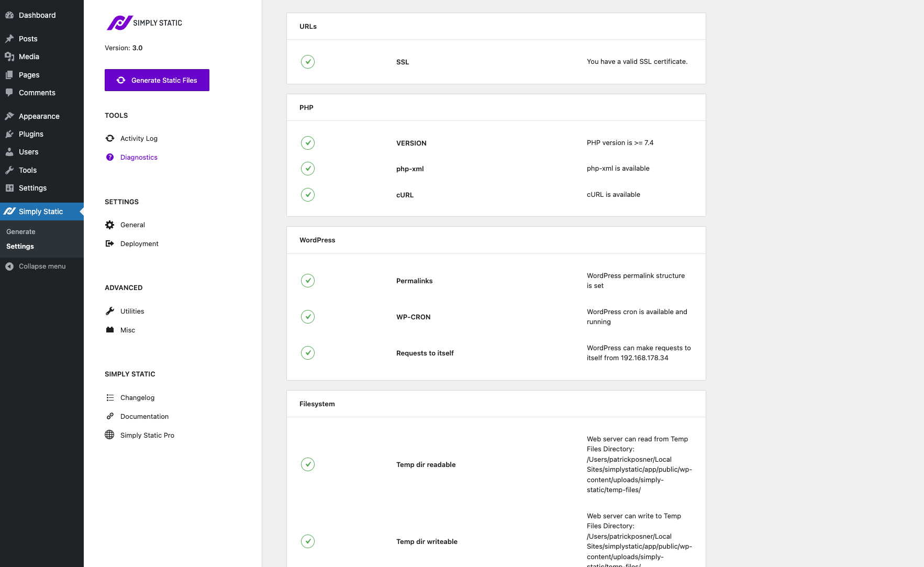This screenshot has width=924, height=567.
Task: Click the WP-CRON green checkmark icon
Action: (308, 317)
